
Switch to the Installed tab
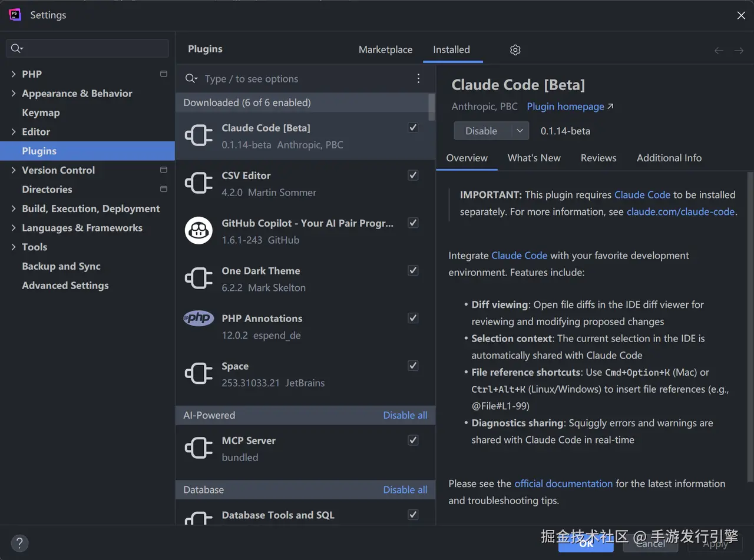(452, 49)
